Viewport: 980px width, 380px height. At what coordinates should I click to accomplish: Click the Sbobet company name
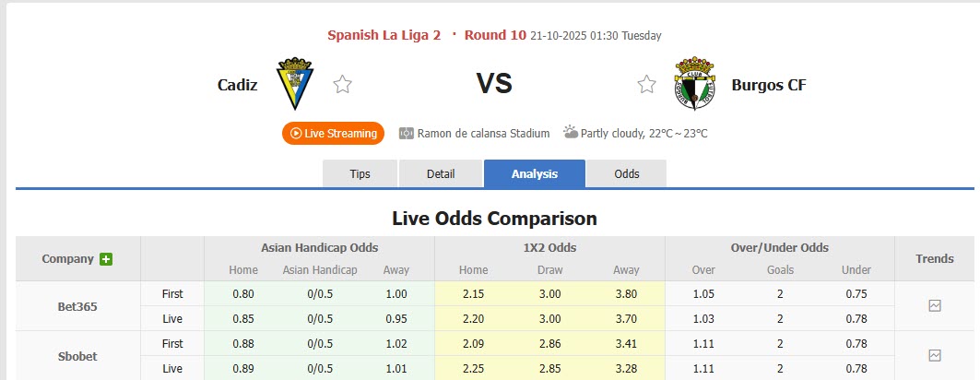77,356
